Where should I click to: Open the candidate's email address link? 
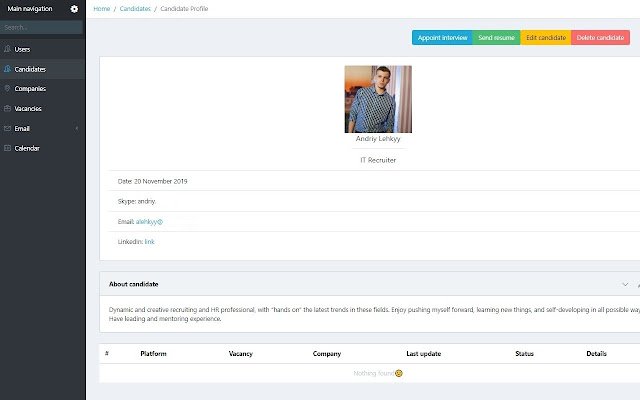tap(149, 222)
